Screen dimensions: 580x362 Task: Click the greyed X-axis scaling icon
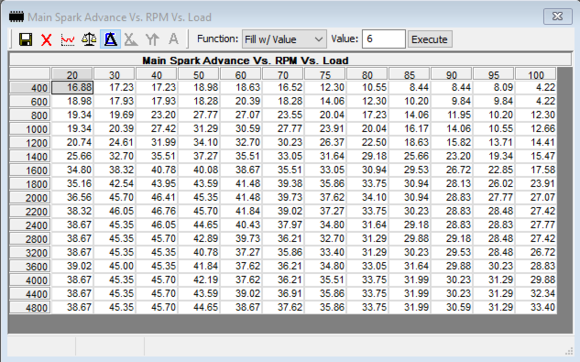pos(131,39)
